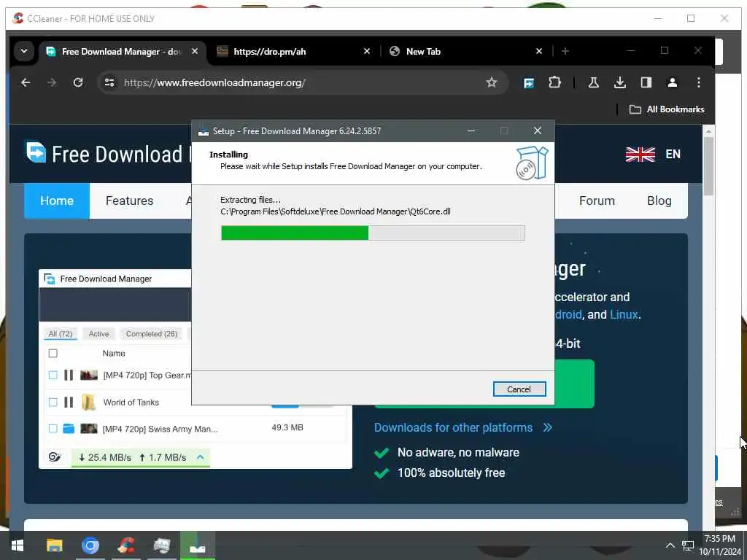Open the Chrome tab search dropdown arrow
This screenshot has height=560, width=747.
(x=24, y=51)
